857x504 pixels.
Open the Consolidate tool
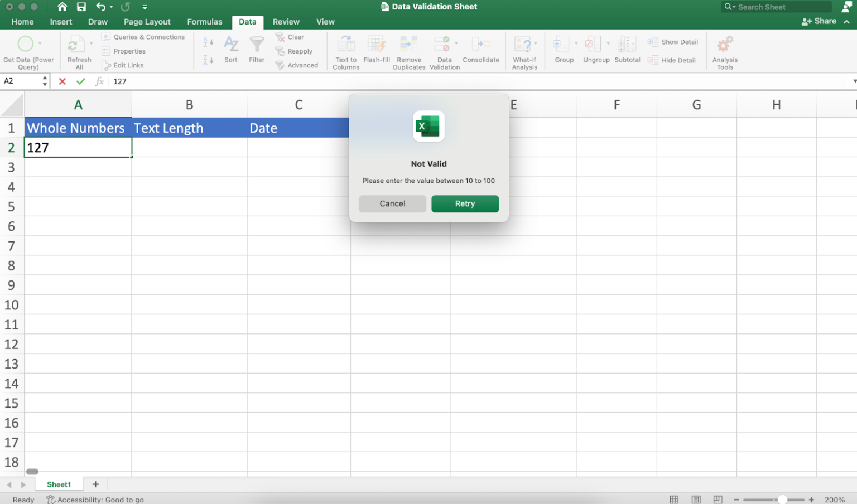point(481,52)
